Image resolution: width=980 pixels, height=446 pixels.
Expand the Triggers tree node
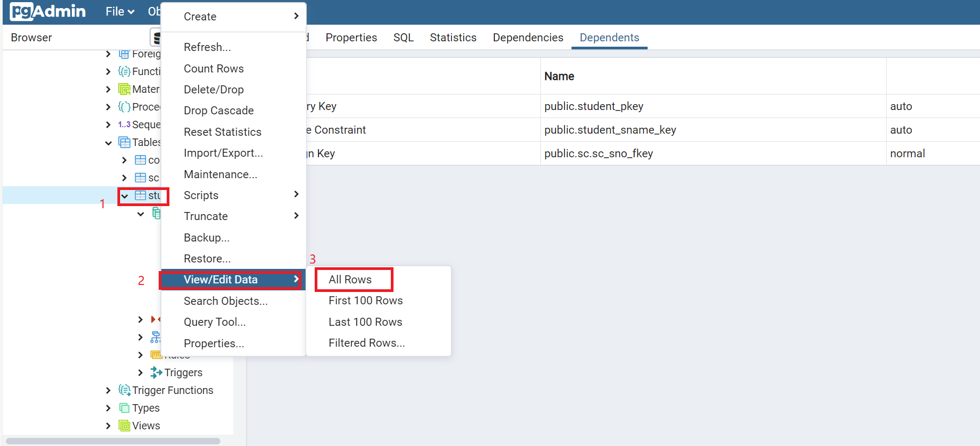point(140,372)
